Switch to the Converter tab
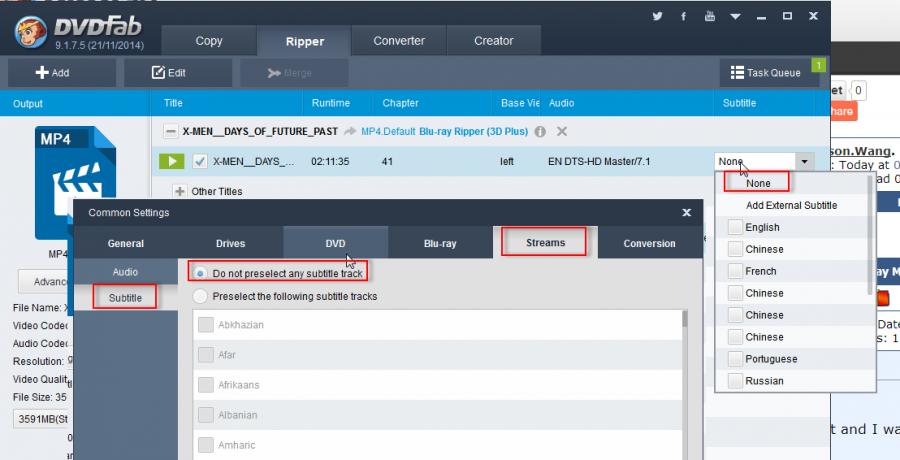 pyautogui.click(x=399, y=41)
